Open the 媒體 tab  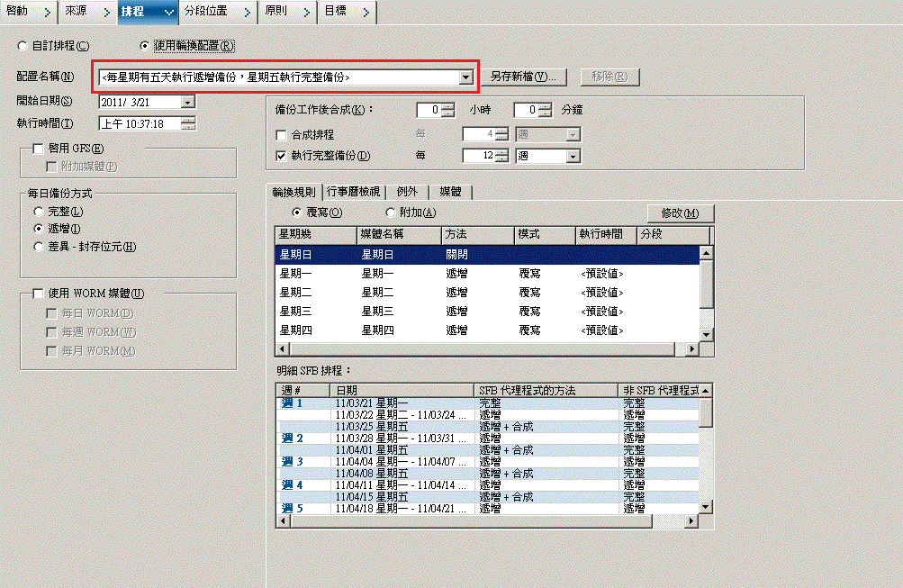[x=451, y=191]
